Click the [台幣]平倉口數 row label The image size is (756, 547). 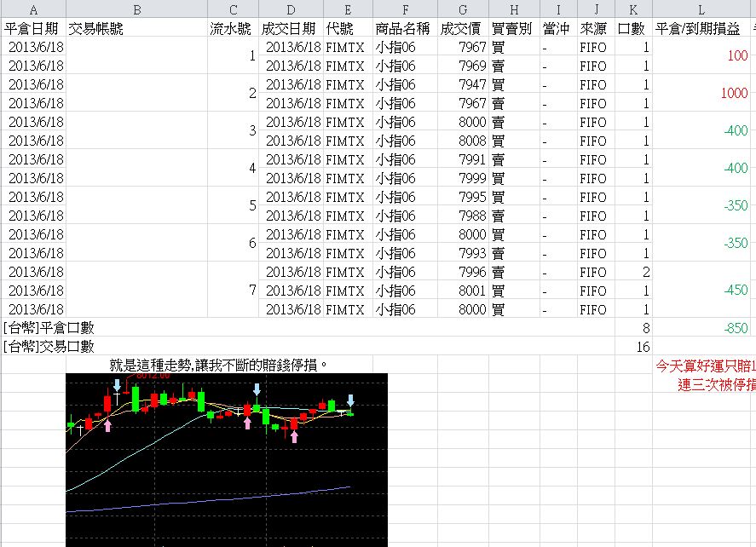click(49, 328)
